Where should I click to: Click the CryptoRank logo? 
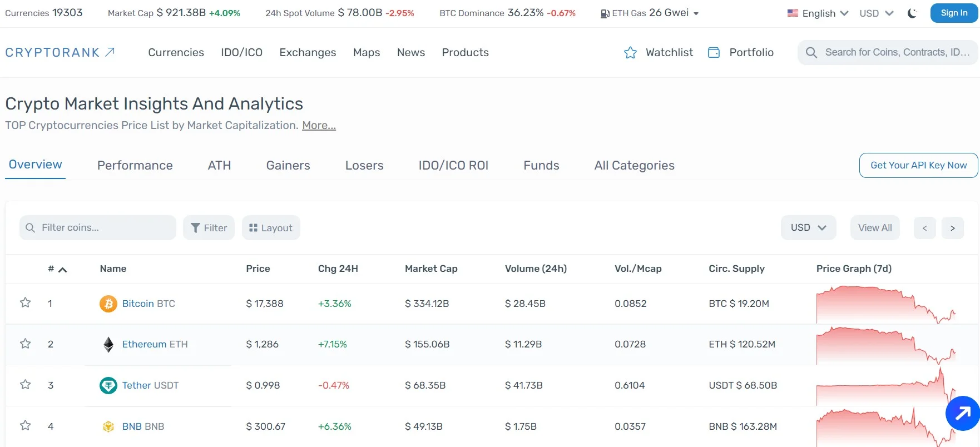click(x=60, y=52)
